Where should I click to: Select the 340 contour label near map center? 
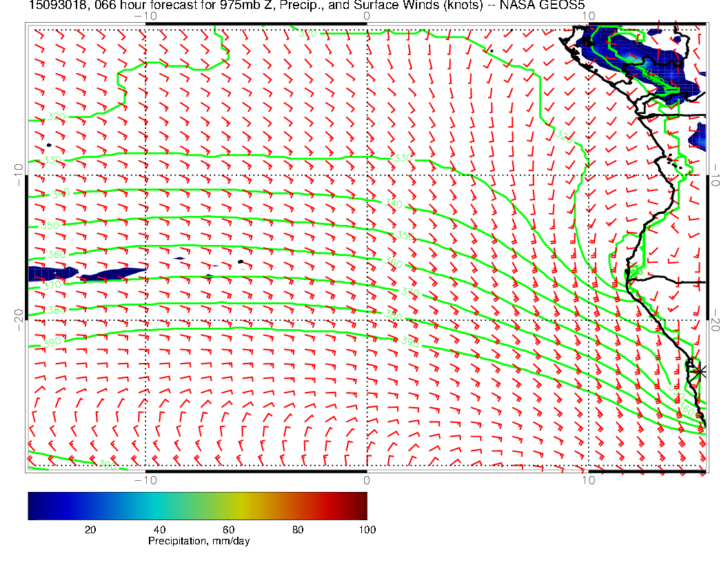pos(395,204)
